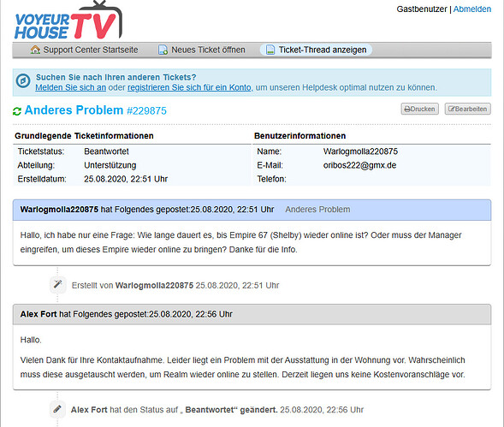Open Neues Ticket öffnen page
This screenshot has height=427, width=504.
click(208, 50)
